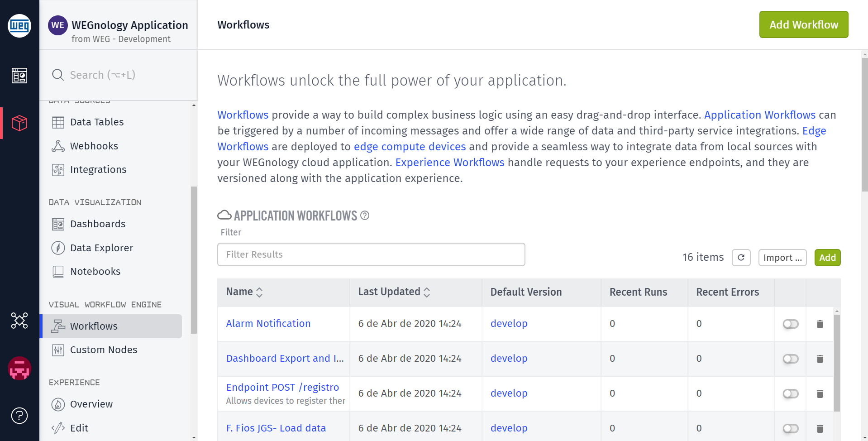Delete the F. Fios JGS- Load data workflow

tap(820, 429)
